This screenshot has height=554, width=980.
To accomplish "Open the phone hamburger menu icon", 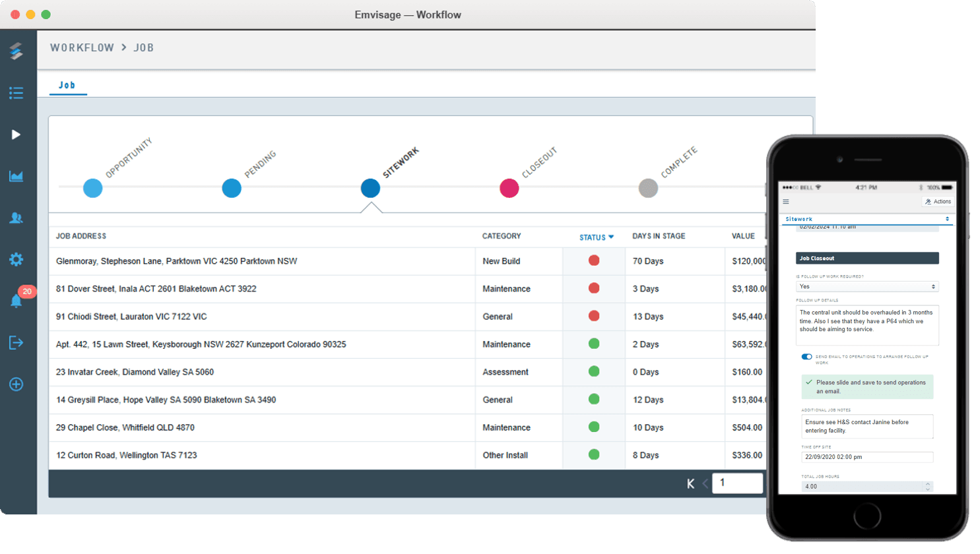I will 786,202.
